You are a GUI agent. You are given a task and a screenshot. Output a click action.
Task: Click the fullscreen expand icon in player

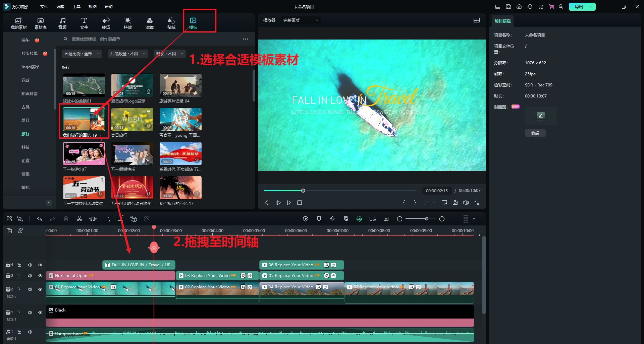coord(476,203)
